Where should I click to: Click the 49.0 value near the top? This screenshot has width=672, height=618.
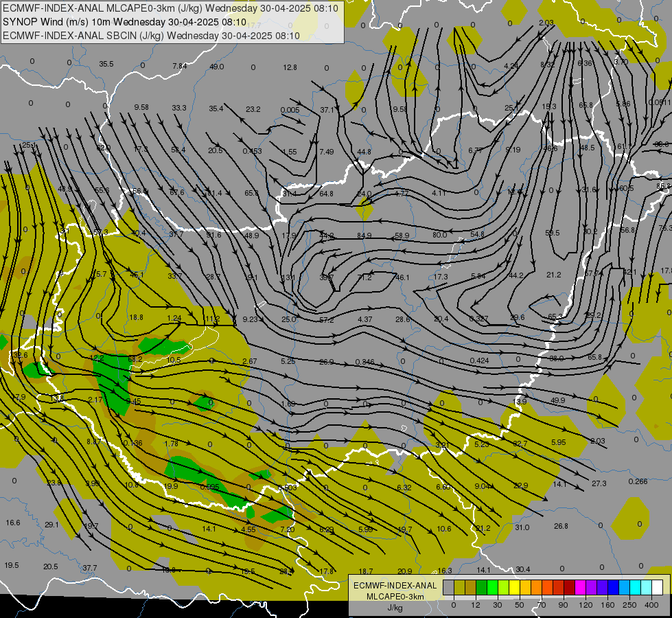(x=216, y=67)
